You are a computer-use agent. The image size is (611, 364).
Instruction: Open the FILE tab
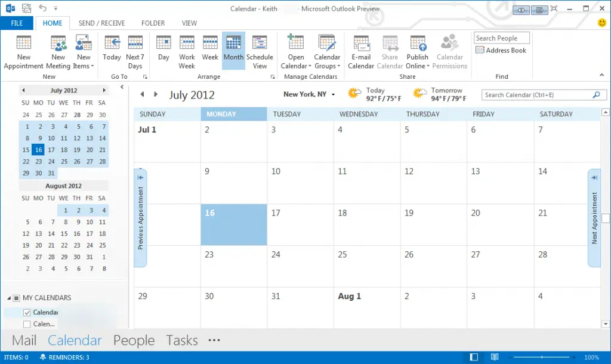point(17,23)
